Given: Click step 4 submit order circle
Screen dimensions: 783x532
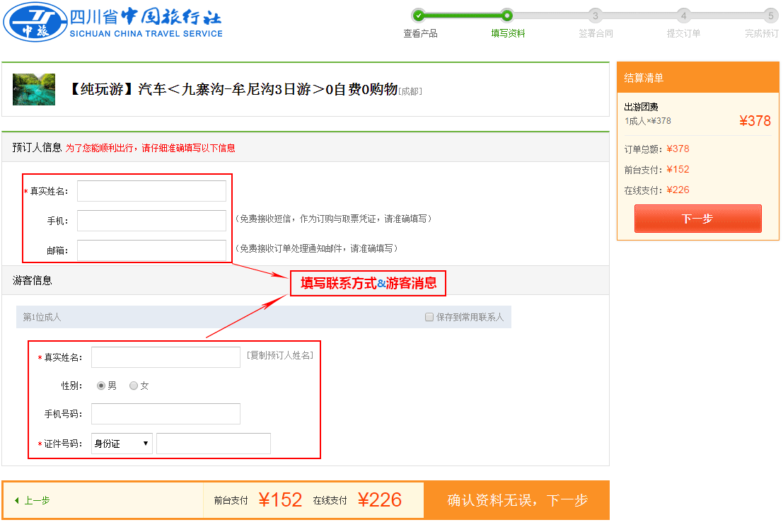Looking at the screenshot, I should pos(683,16).
